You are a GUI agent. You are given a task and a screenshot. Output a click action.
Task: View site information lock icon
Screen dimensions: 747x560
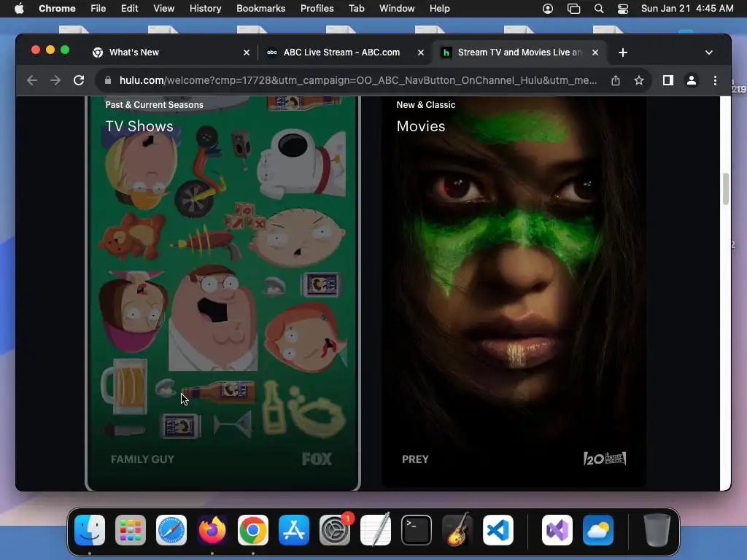(x=108, y=80)
